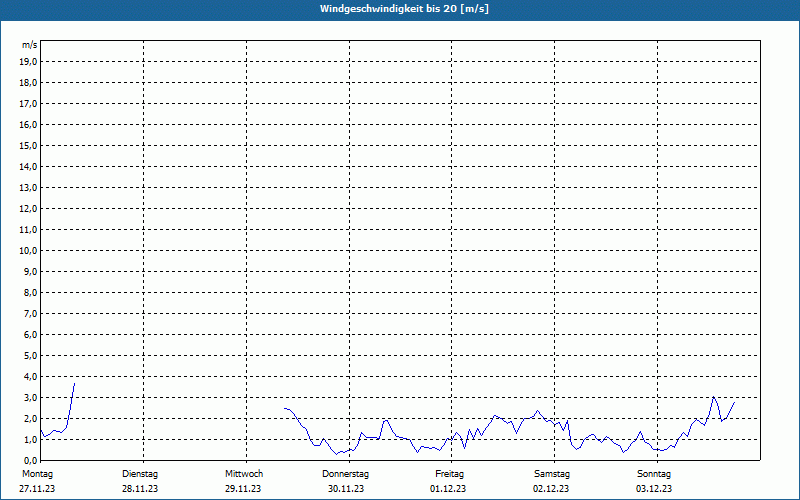This screenshot has width=800, height=500.
Task: Click the 'Sonntag' day label
Action: pyautogui.click(x=654, y=474)
